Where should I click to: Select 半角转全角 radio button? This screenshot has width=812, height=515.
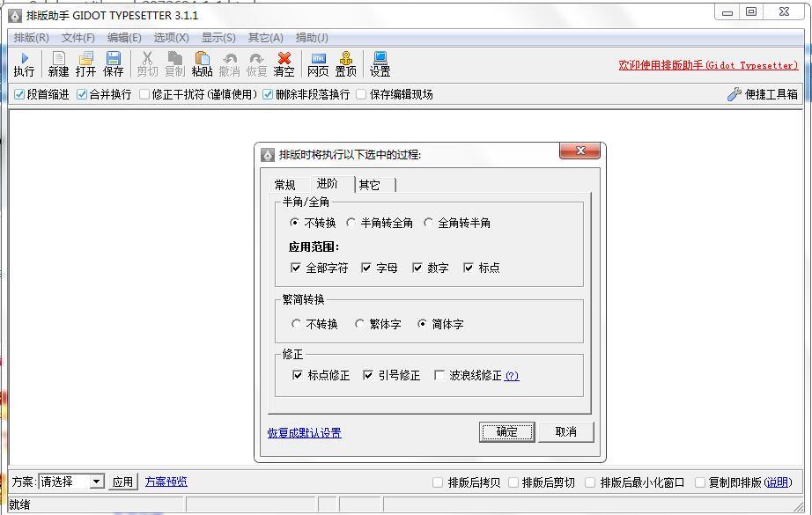(351, 223)
